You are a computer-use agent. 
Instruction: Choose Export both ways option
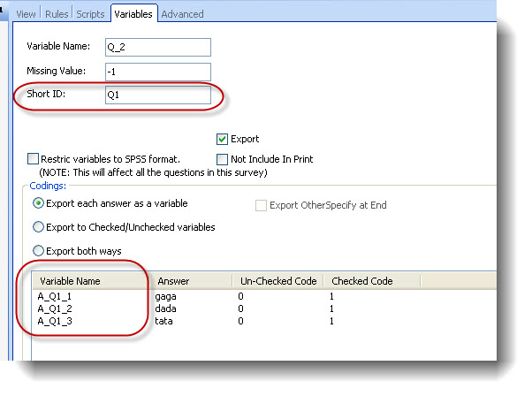tap(38, 251)
